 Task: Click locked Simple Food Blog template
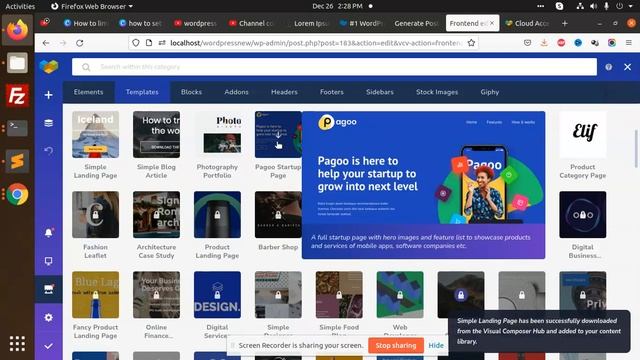point(339,295)
